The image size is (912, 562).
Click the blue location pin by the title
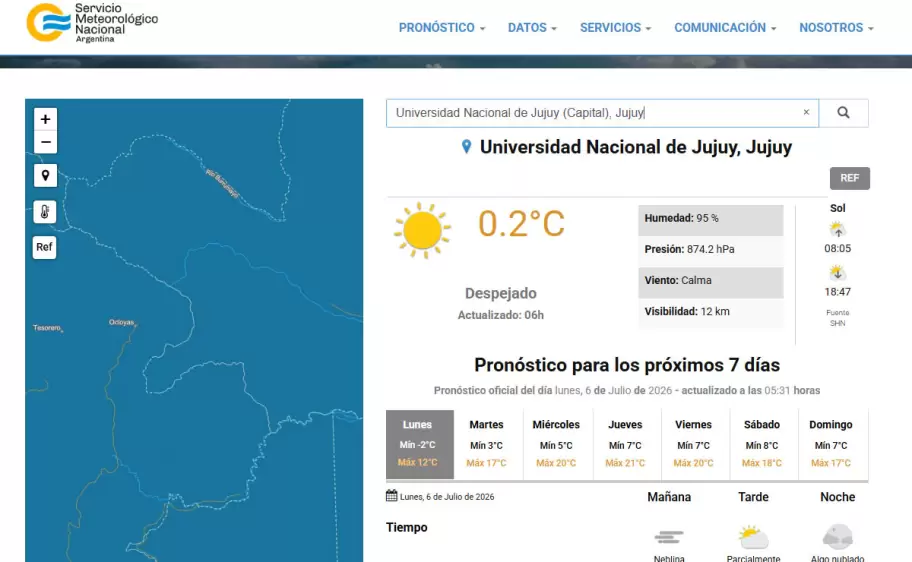466,147
